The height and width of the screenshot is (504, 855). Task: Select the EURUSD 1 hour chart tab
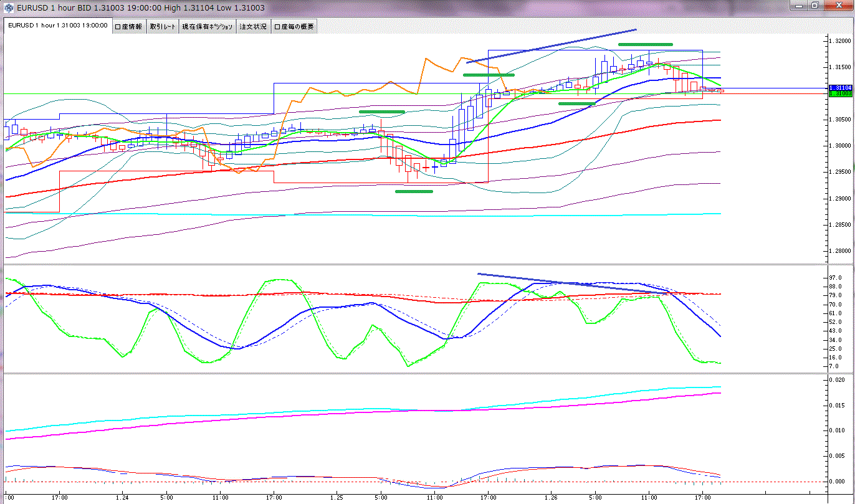[57, 26]
